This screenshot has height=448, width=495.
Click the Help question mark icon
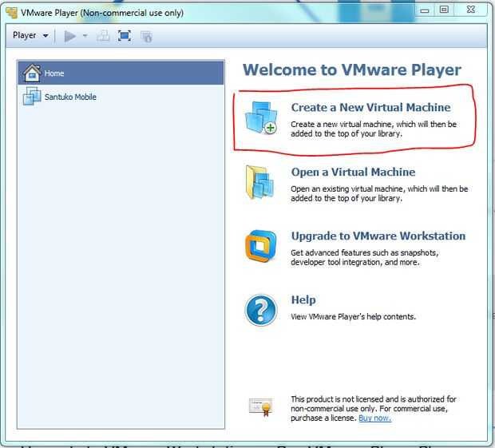tap(261, 310)
